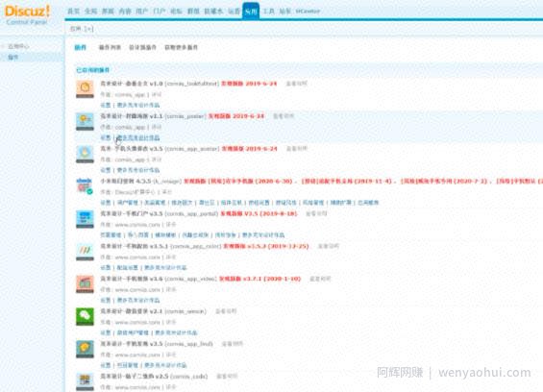
Task: Open the 插件列表 sub-tab
Action: tap(110, 47)
